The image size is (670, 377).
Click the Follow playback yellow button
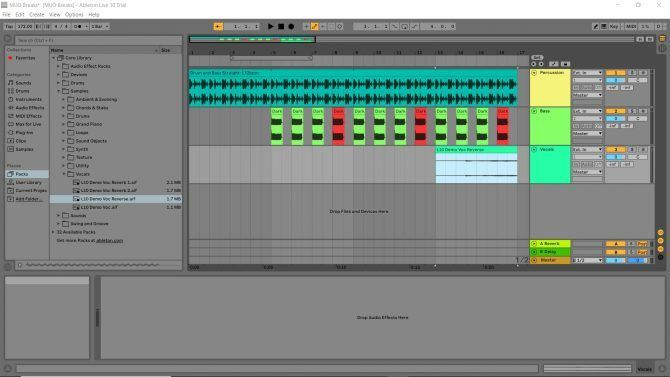pyautogui.click(x=218, y=27)
